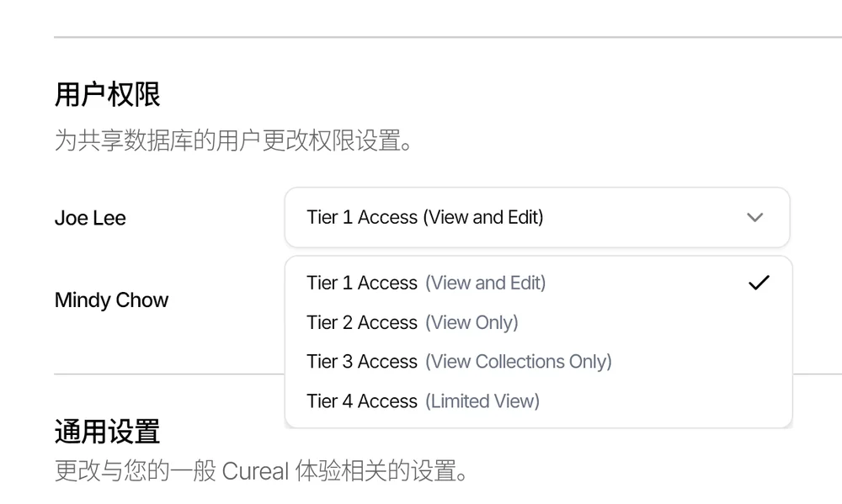Click the checkmark beside Tier 1 Access
Image resolution: width=842 pixels, height=504 pixels.
pyautogui.click(x=759, y=282)
